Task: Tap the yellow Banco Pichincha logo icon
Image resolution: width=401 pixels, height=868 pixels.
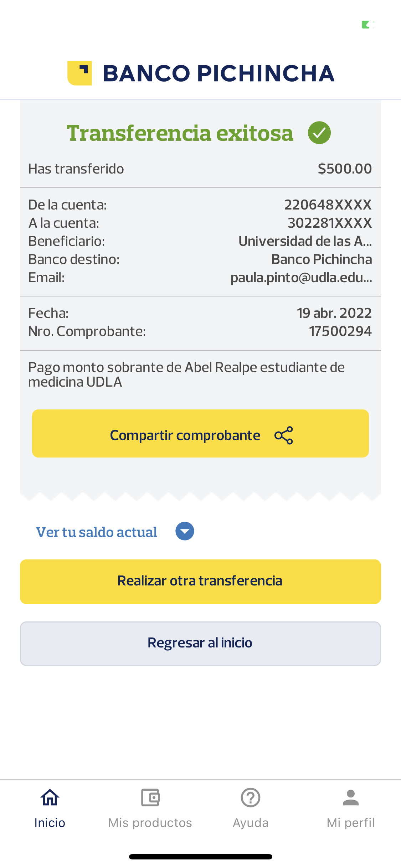Action: [x=80, y=73]
